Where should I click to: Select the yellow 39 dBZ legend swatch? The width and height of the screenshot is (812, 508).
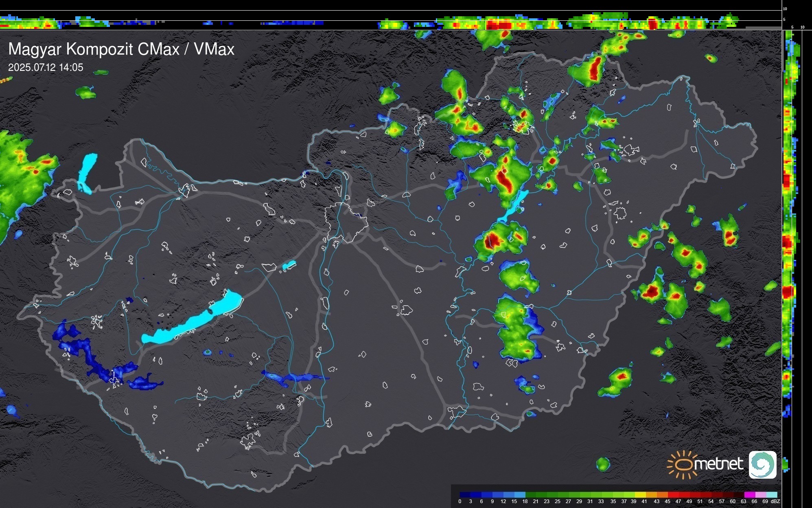[x=640, y=495]
